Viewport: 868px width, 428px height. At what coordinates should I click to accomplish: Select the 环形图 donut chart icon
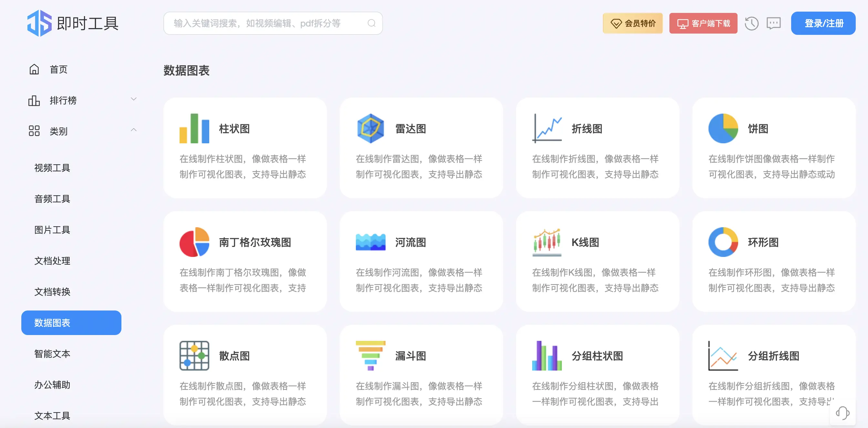723,242
